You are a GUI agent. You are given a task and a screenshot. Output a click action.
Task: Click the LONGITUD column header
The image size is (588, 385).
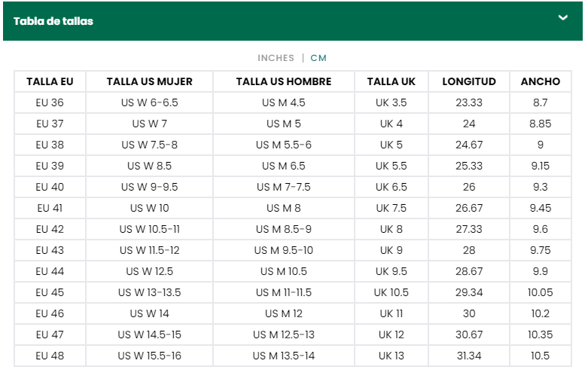point(469,81)
